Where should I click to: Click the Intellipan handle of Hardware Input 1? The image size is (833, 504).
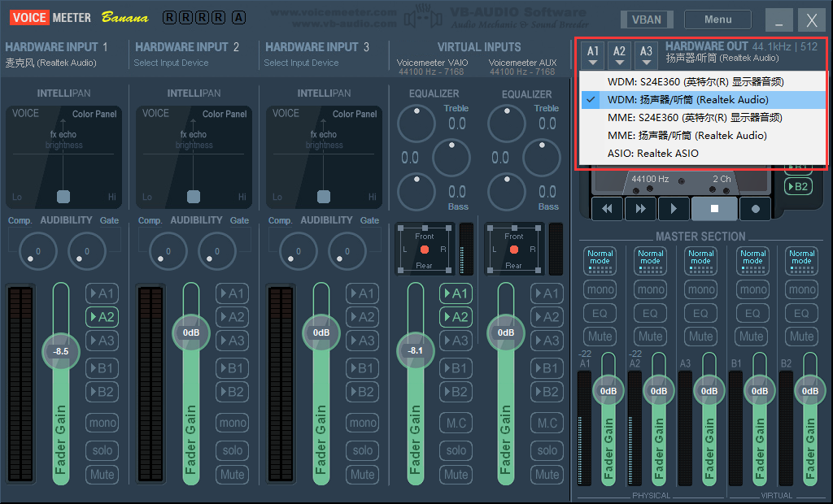tap(63, 197)
